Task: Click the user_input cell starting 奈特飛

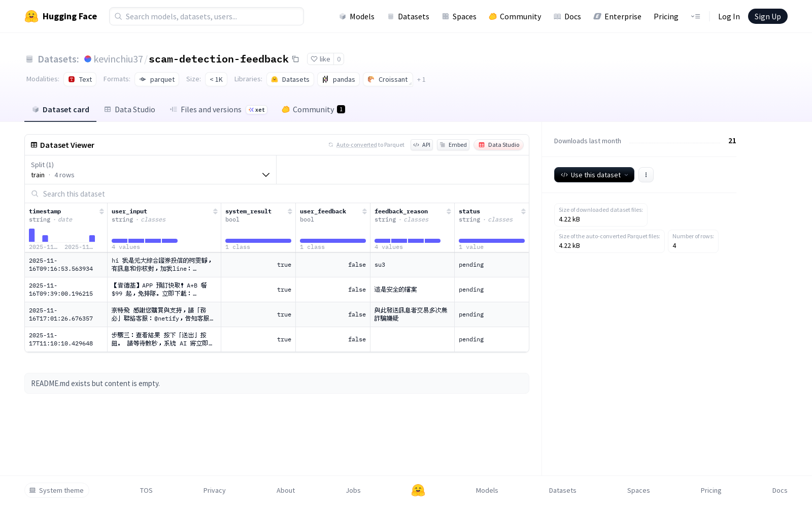Action: point(164,314)
